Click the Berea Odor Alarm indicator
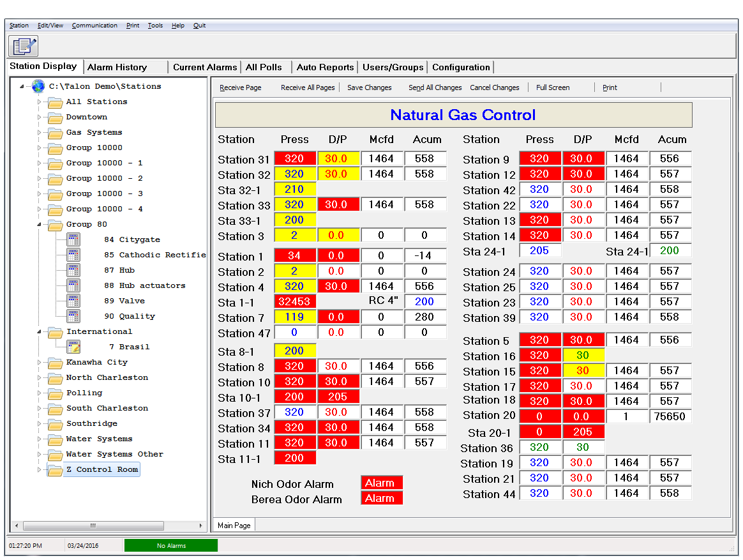The width and height of the screenshot is (743, 560). [382, 498]
